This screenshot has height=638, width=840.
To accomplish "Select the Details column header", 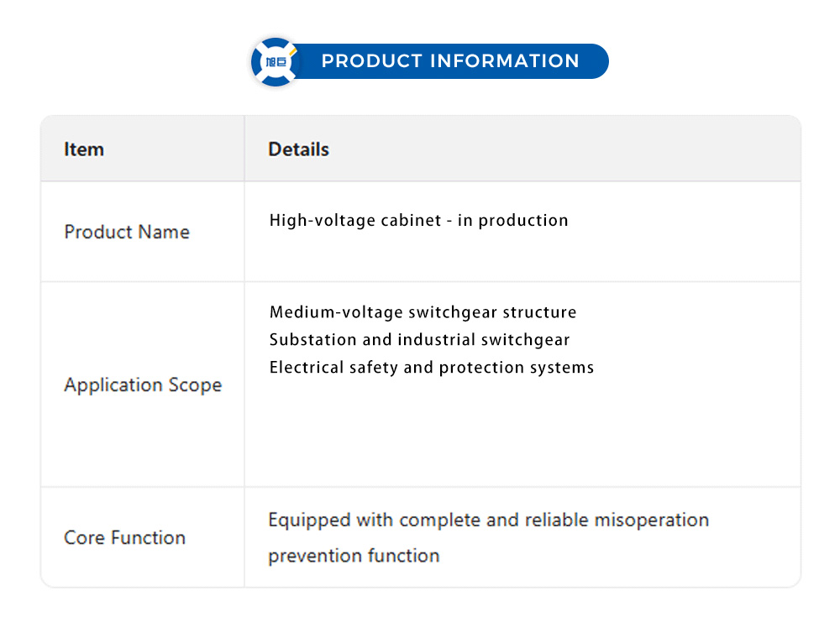I will tap(298, 149).
